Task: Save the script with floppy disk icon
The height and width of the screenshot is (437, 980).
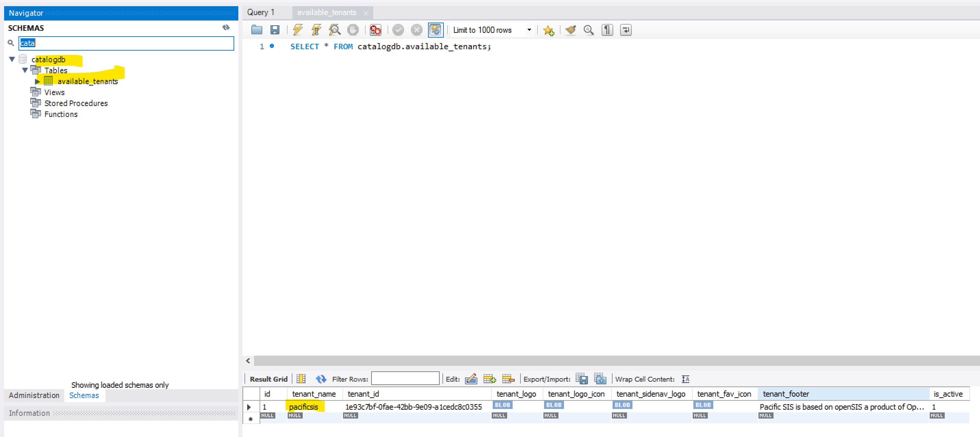Action: (x=275, y=30)
